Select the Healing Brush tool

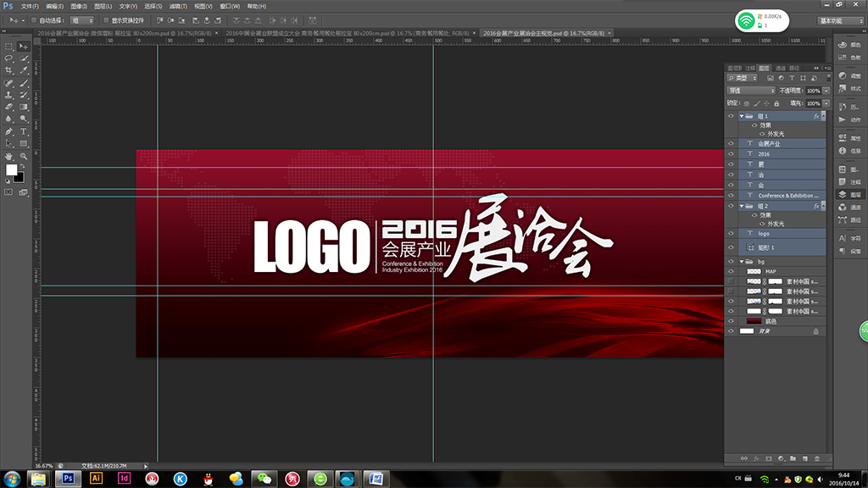pyautogui.click(x=8, y=83)
